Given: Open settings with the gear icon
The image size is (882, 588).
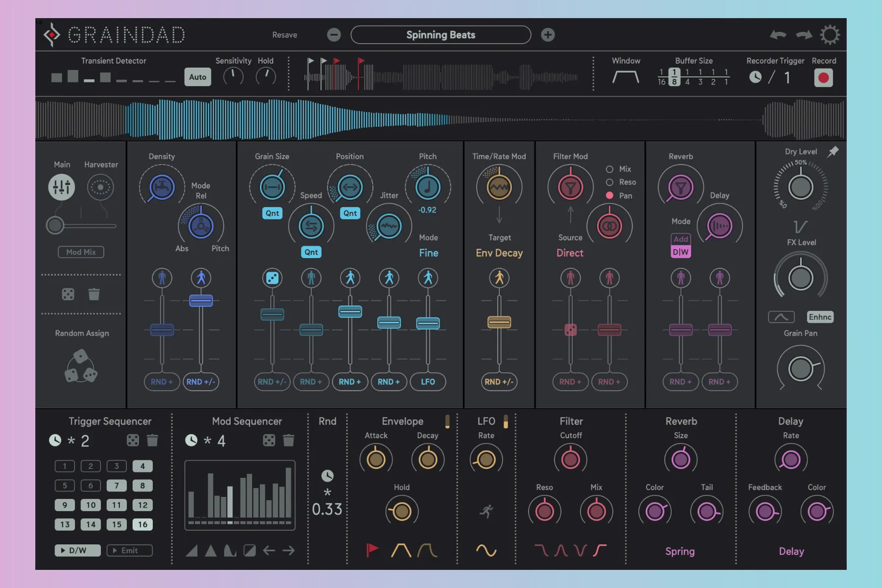Looking at the screenshot, I should tap(830, 35).
